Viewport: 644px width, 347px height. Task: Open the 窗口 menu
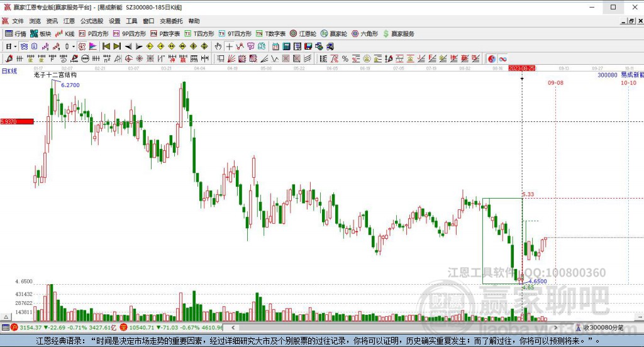click(148, 21)
